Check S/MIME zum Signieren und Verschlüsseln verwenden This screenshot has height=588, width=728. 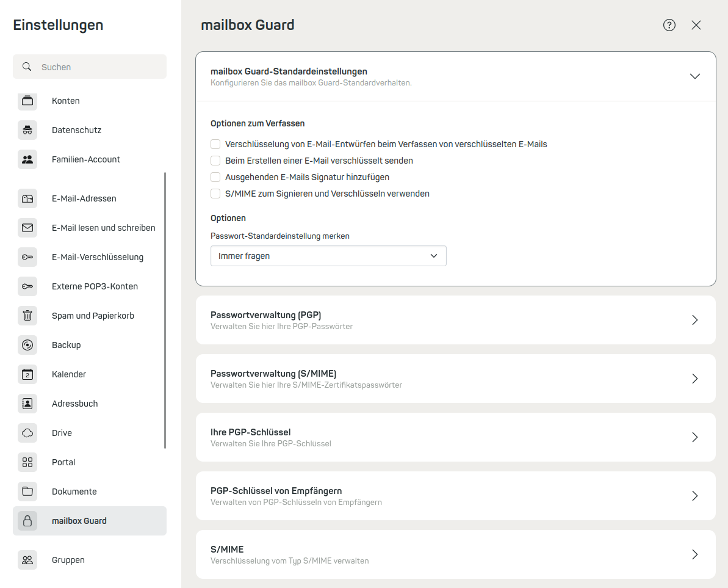click(x=215, y=194)
